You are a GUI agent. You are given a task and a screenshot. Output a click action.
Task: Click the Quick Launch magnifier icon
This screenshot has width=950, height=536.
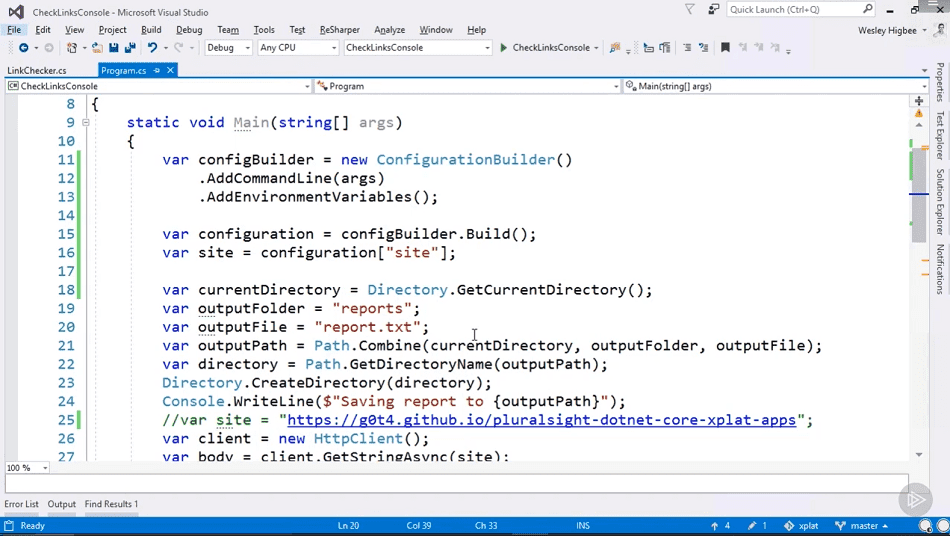[x=868, y=9]
